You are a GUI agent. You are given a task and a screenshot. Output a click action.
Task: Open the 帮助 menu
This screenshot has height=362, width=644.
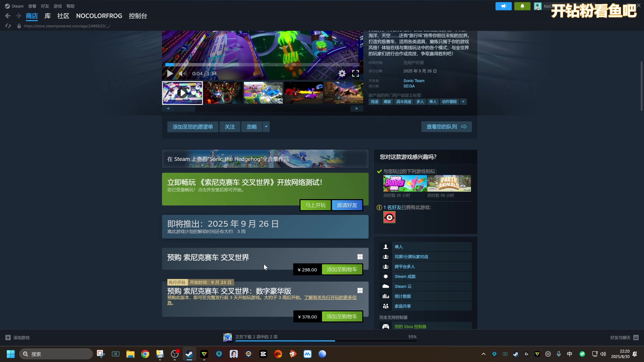click(x=70, y=6)
